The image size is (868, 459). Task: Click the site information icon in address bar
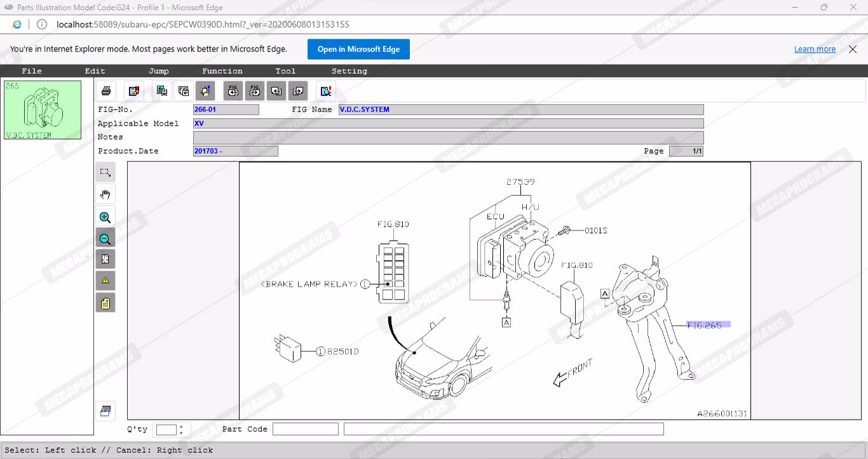[42, 24]
